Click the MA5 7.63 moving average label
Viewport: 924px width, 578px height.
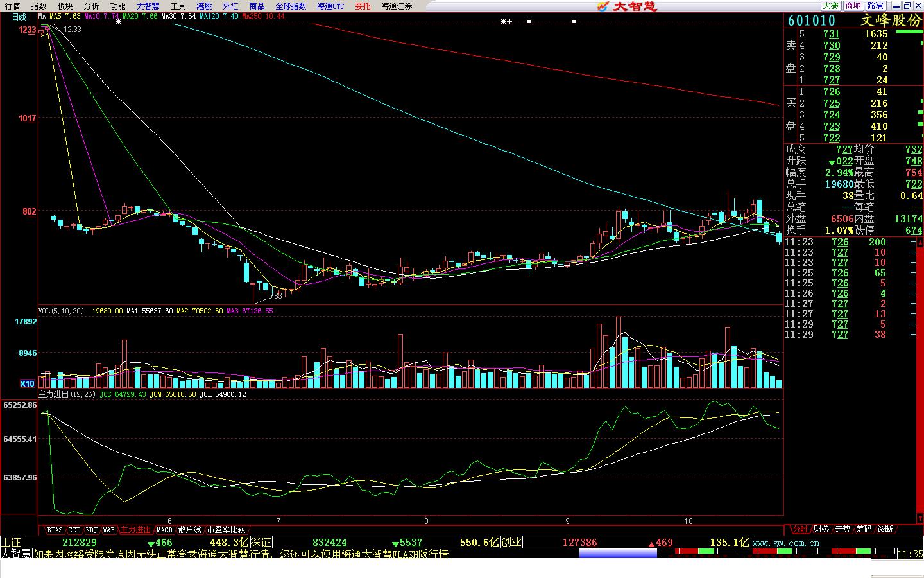click(x=65, y=17)
